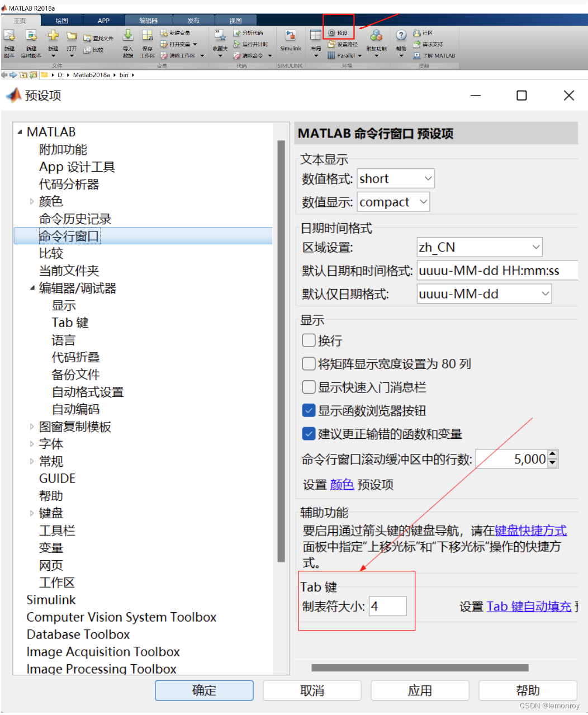
Task: Click the 查找文件 (Find Files) icon
Action: [x=87, y=39]
